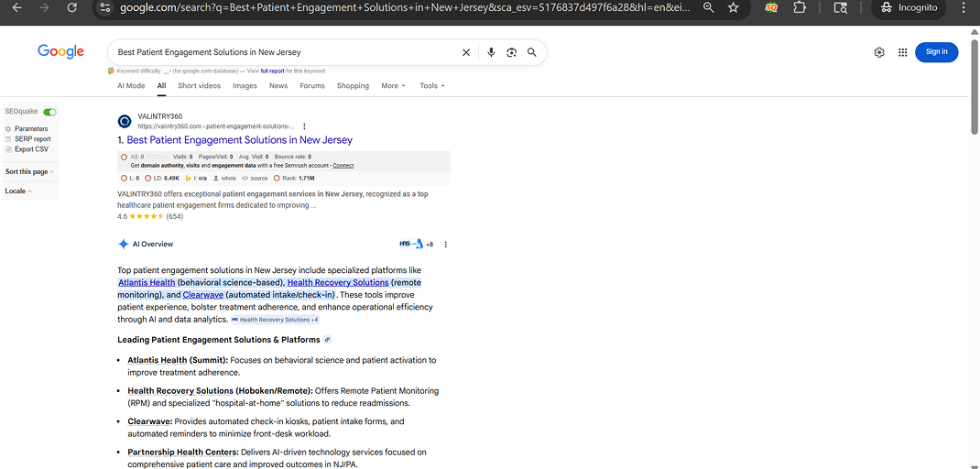980x469 pixels.
Task: Open the browser Extensions puzzle icon
Action: point(800,7)
